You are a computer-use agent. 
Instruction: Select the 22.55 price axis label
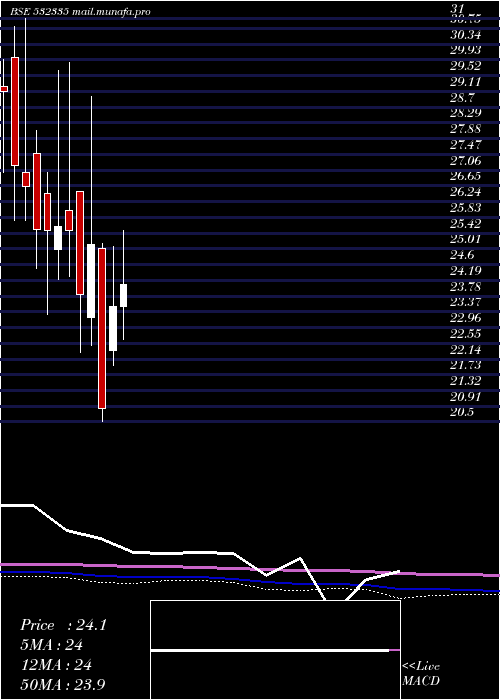(465, 334)
